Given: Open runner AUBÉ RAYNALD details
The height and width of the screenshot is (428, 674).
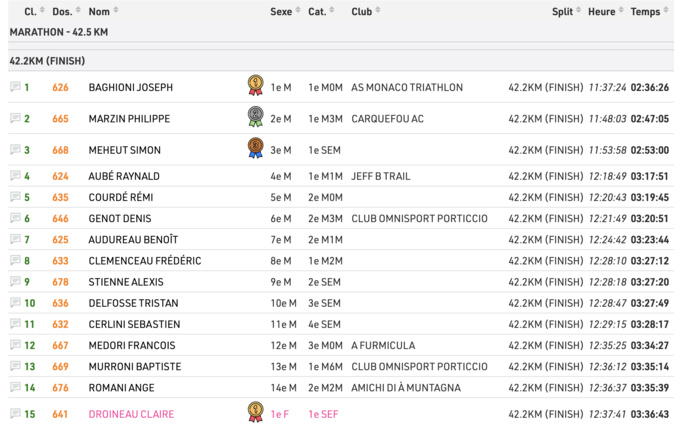Looking at the screenshot, I should 124,176.
